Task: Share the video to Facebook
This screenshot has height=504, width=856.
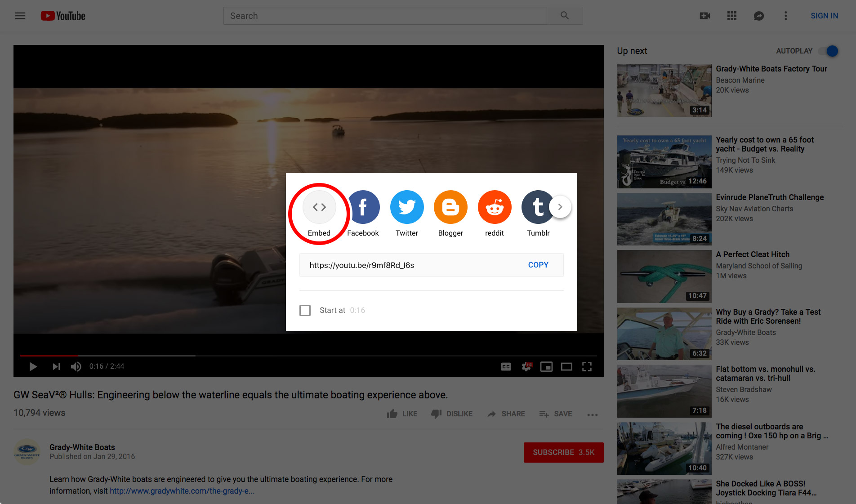Action: tap(363, 214)
